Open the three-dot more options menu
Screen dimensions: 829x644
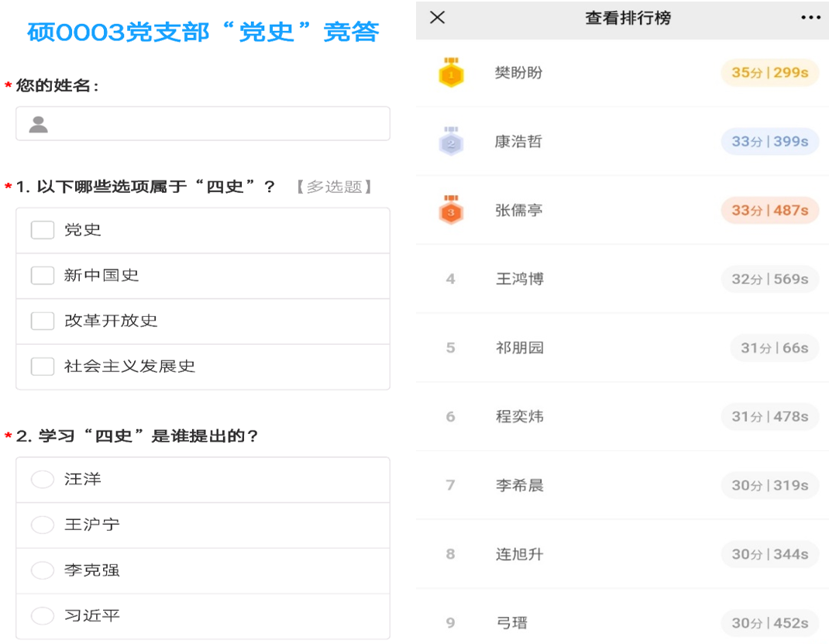[x=810, y=18]
